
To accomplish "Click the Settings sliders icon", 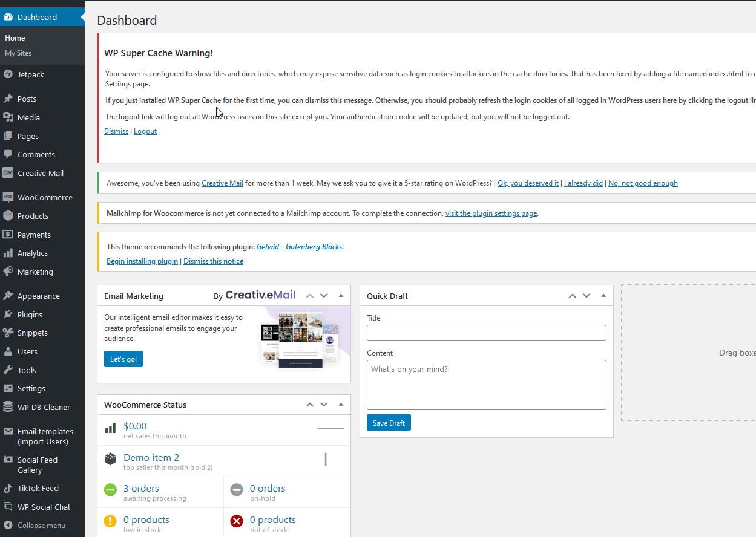I will click(8, 388).
